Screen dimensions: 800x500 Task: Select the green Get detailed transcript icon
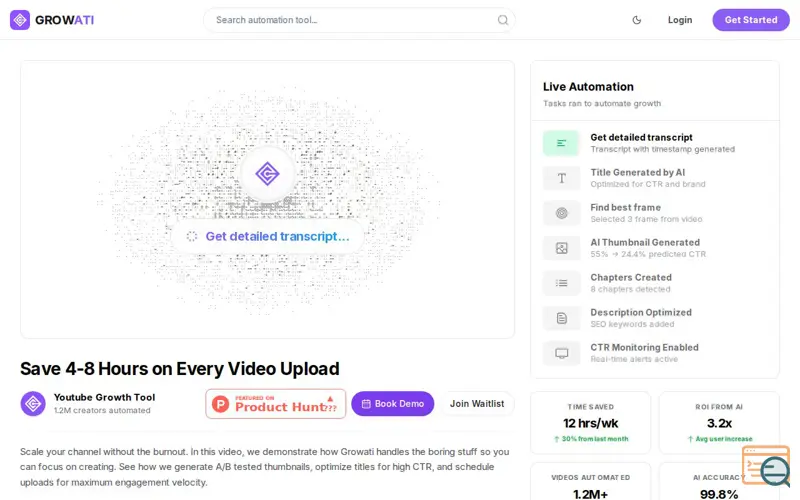tap(561, 143)
